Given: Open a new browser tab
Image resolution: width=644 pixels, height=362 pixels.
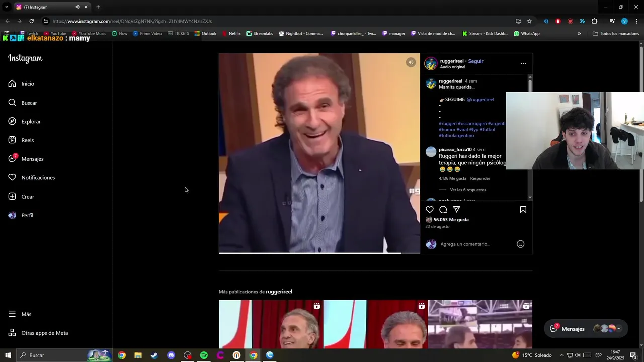Looking at the screenshot, I should pyautogui.click(x=98, y=7).
